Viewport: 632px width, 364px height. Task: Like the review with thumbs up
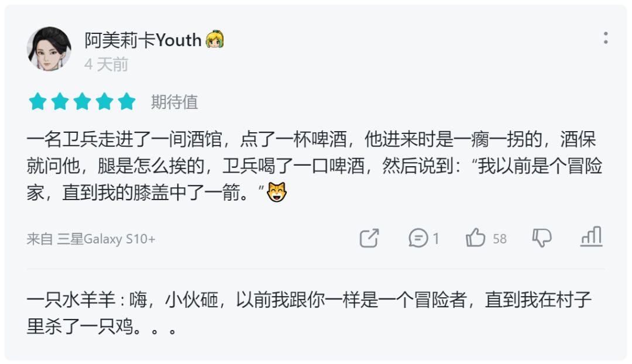tap(476, 238)
